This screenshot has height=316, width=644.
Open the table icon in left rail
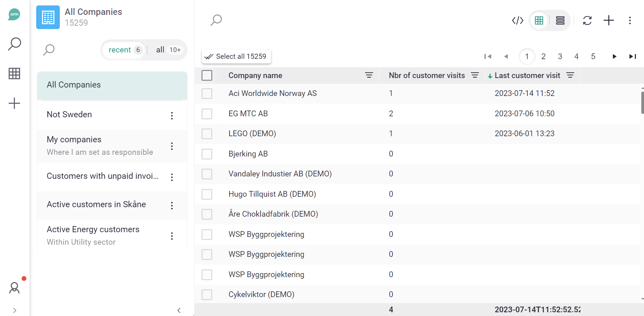pos(15,73)
